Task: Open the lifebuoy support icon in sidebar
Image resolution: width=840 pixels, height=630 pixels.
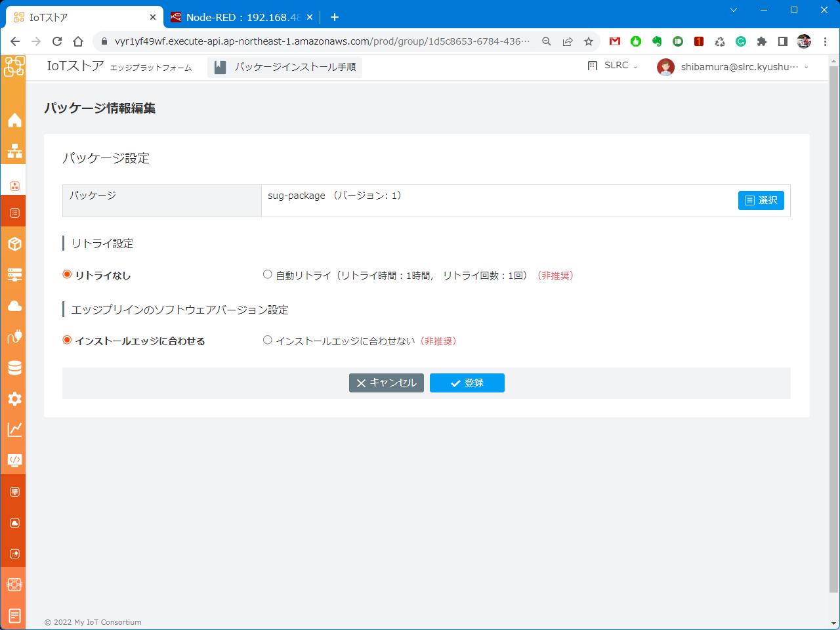Action: point(14,585)
